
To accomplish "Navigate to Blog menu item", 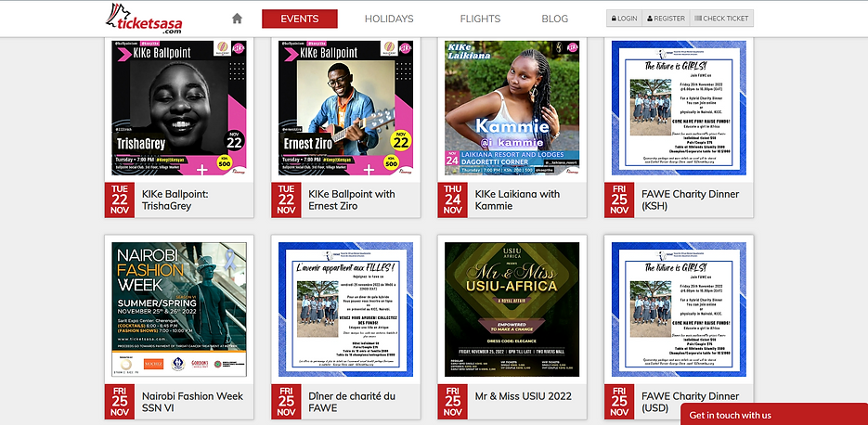I will 554,19.
